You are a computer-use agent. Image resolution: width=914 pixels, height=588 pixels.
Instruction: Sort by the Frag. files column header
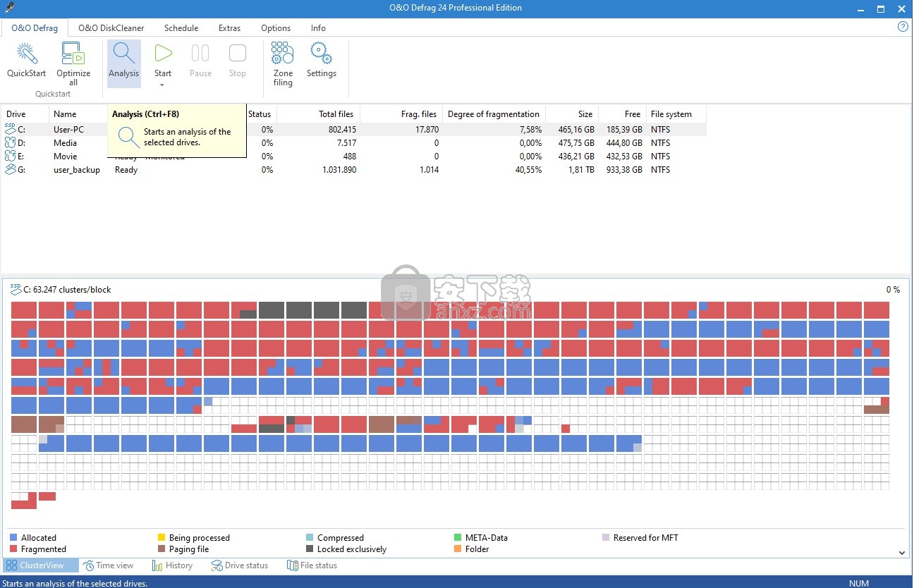[402, 114]
